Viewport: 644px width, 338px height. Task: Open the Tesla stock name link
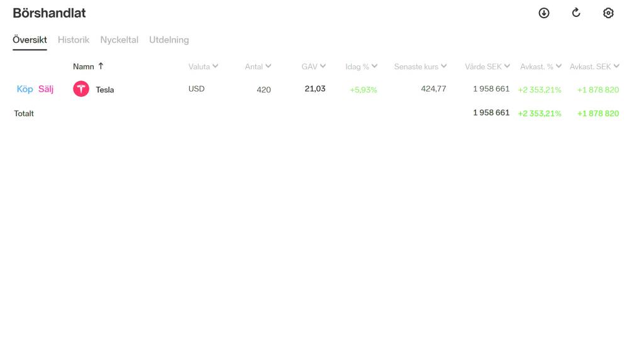(x=105, y=90)
